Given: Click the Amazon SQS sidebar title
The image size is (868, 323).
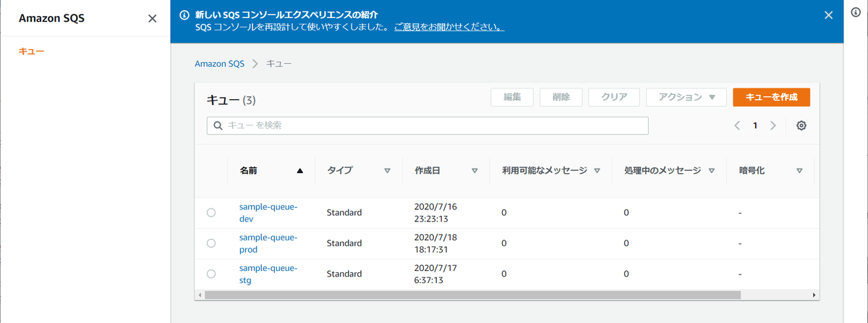Looking at the screenshot, I should coord(51,19).
